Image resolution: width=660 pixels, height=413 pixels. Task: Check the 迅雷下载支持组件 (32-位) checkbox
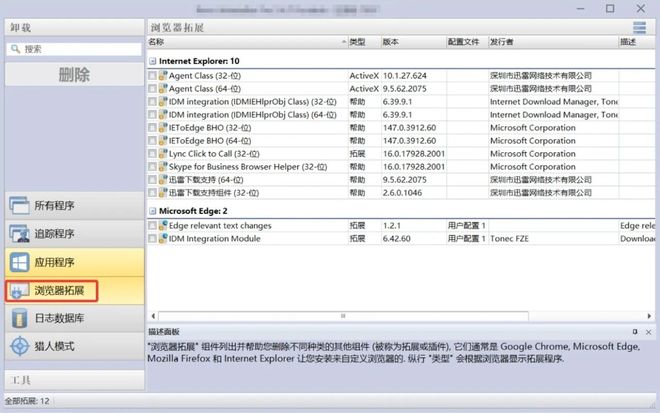click(x=152, y=193)
